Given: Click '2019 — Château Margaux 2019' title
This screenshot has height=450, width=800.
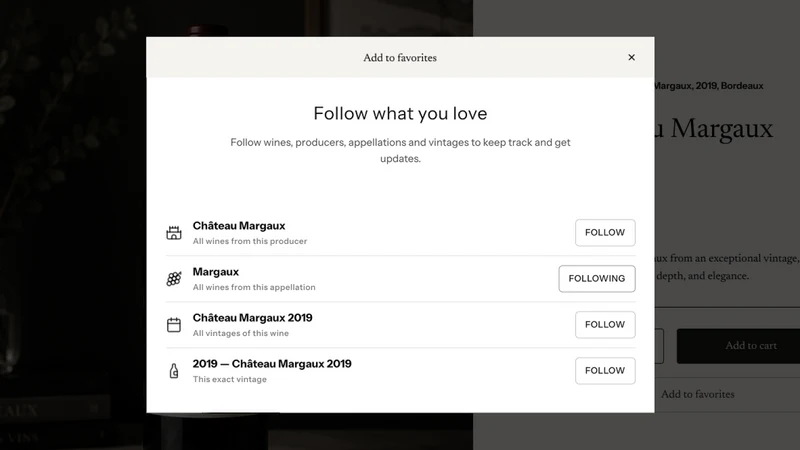Looking at the screenshot, I should point(272,363).
